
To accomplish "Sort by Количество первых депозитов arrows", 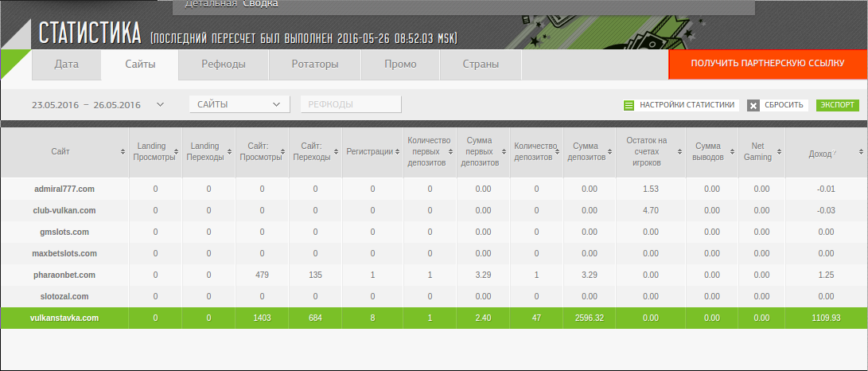I will tap(450, 152).
